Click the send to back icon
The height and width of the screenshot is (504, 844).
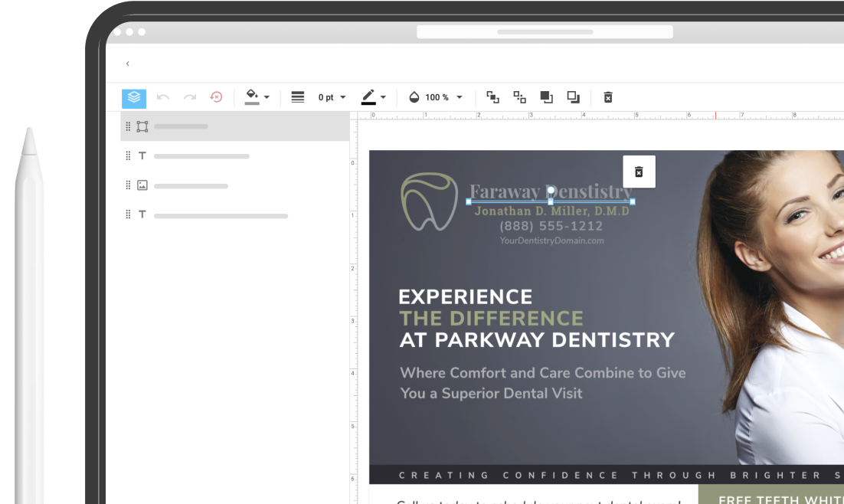[x=573, y=97]
